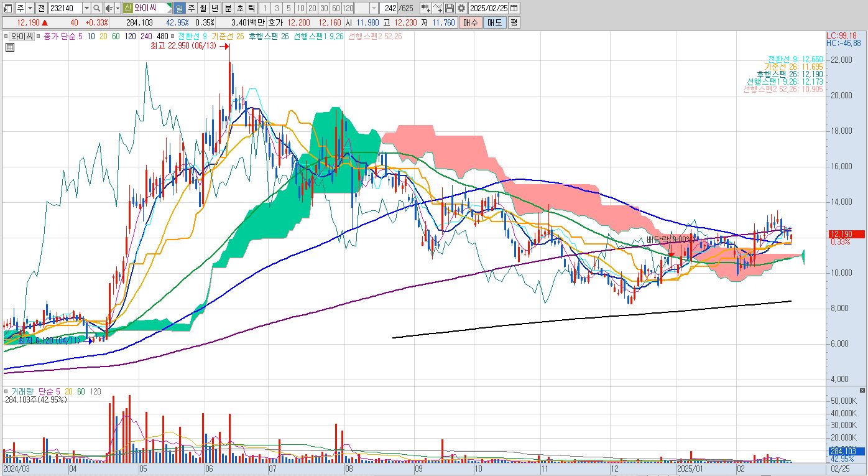Select the 월 monthly period button
868x476 pixels.
coord(203,8)
